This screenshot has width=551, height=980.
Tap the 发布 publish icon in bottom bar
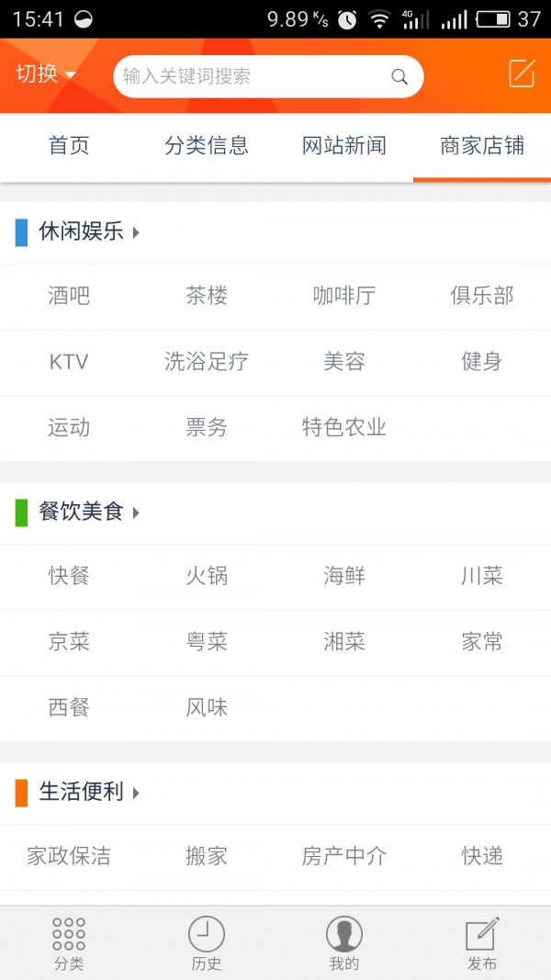coord(481,941)
